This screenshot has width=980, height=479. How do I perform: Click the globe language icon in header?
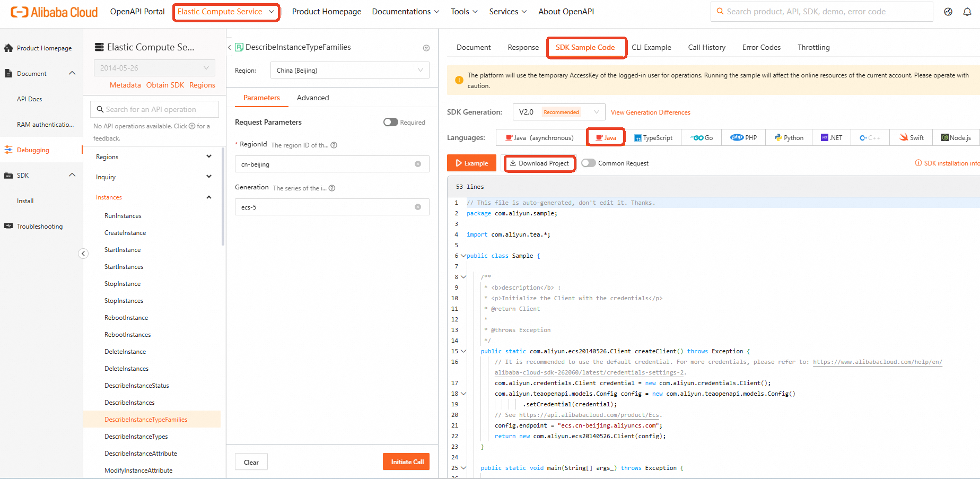point(948,12)
